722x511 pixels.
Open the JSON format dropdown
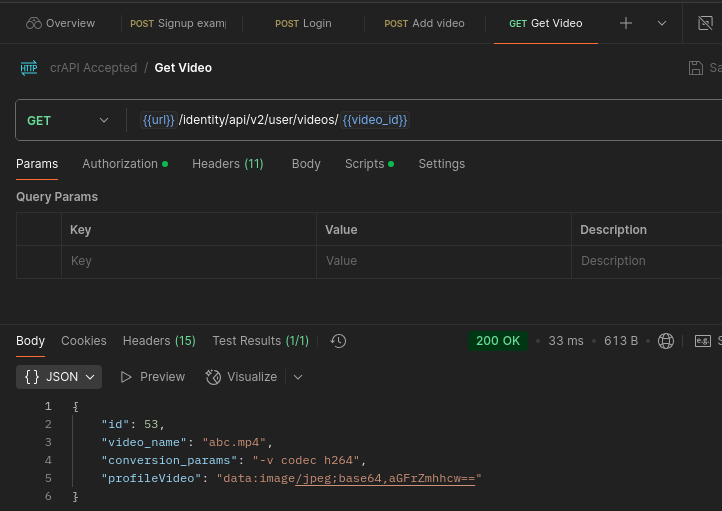[x=59, y=377]
